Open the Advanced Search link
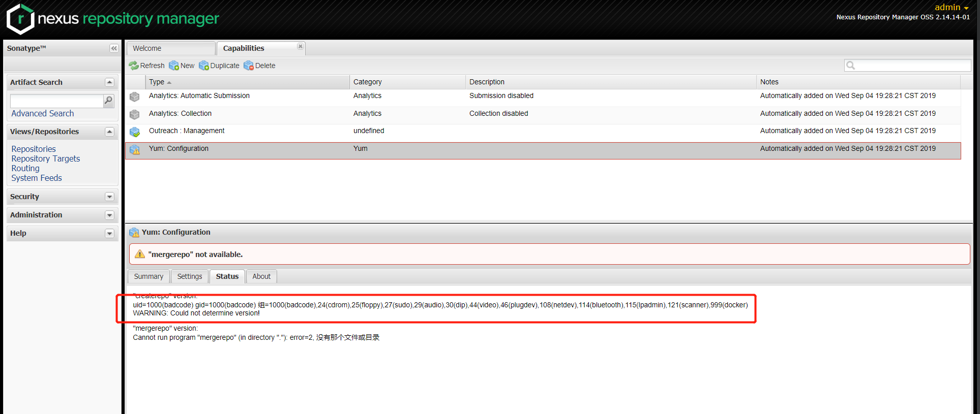Screen dimensions: 980x414 coord(43,113)
